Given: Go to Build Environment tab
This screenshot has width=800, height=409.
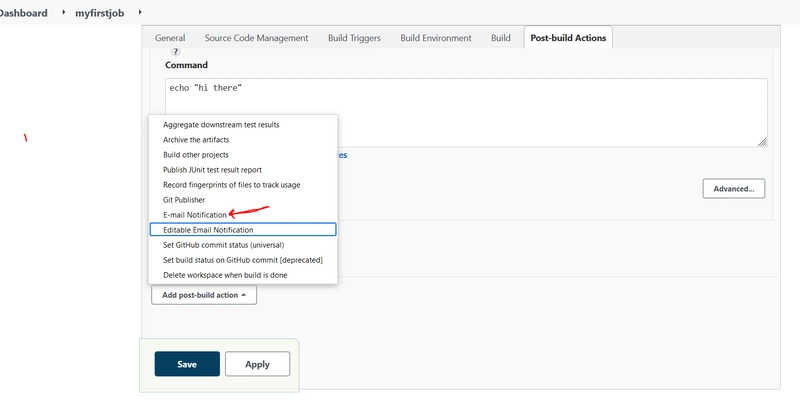Looking at the screenshot, I should [x=436, y=38].
